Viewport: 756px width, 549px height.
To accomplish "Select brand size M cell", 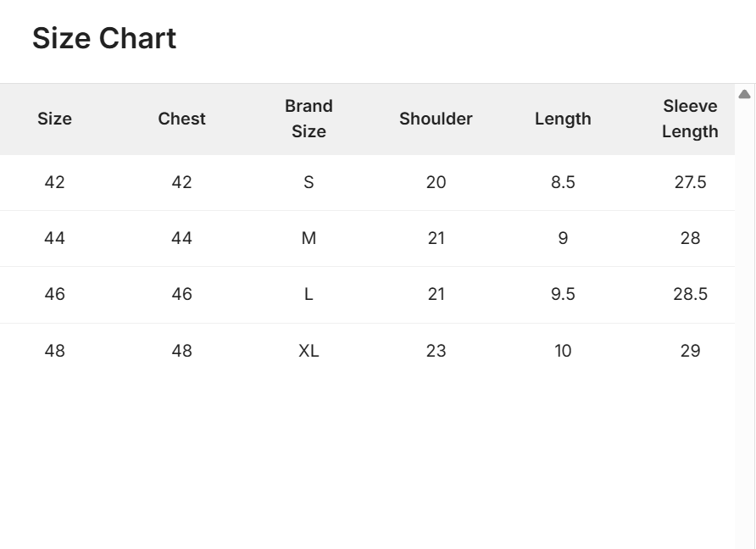I will (x=309, y=238).
